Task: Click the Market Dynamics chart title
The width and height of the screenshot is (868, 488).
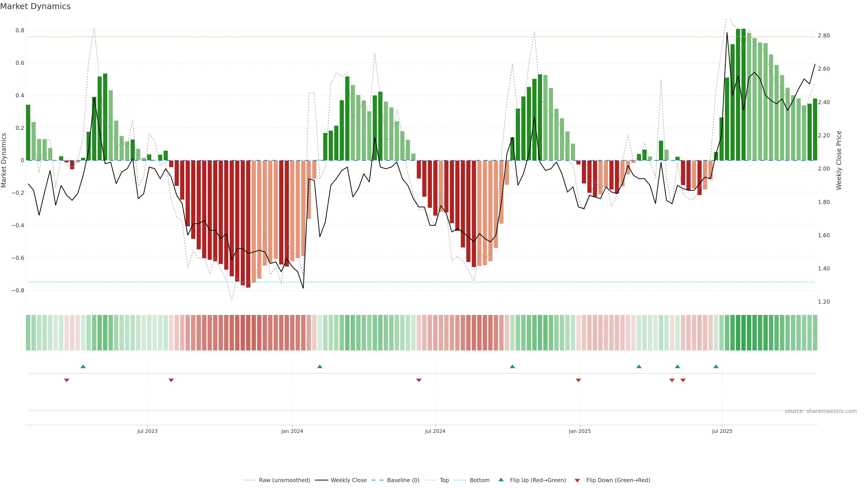Action: pyautogui.click(x=35, y=6)
